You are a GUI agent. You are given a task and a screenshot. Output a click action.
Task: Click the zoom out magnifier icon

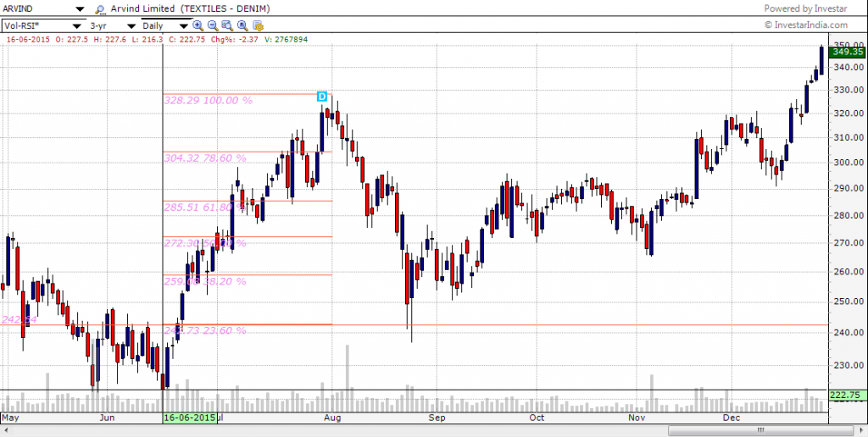[x=213, y=25]
